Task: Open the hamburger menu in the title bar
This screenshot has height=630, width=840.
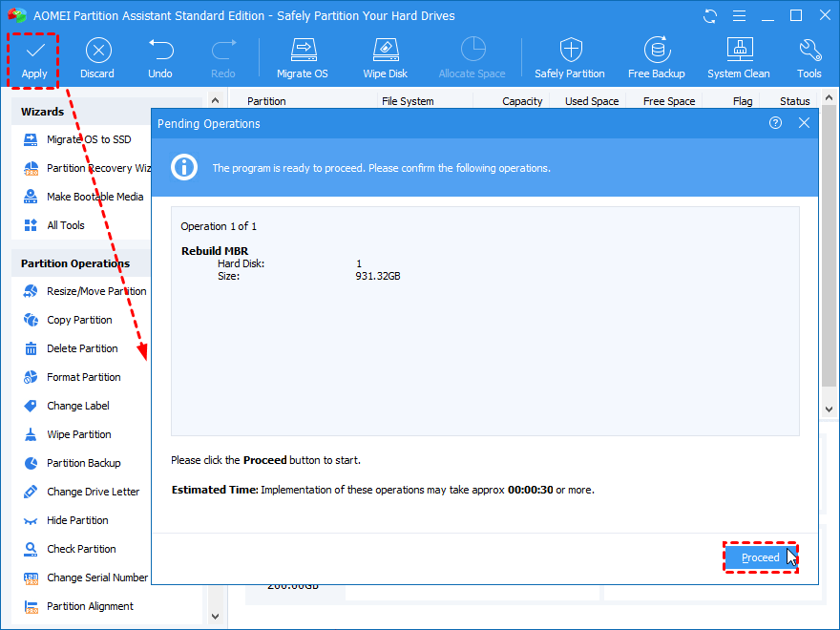Action: coord(739,15)
